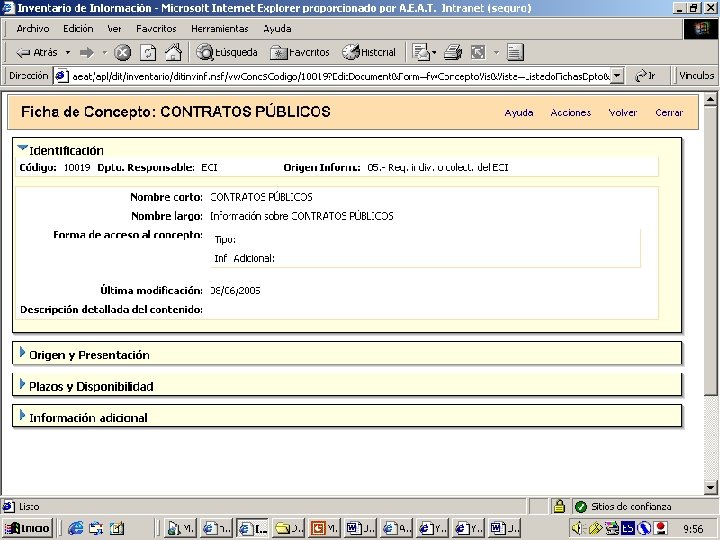This screenshot has height=540, width=720.
Task: Refresh the page using the reload icon
Action: (148, 52)
